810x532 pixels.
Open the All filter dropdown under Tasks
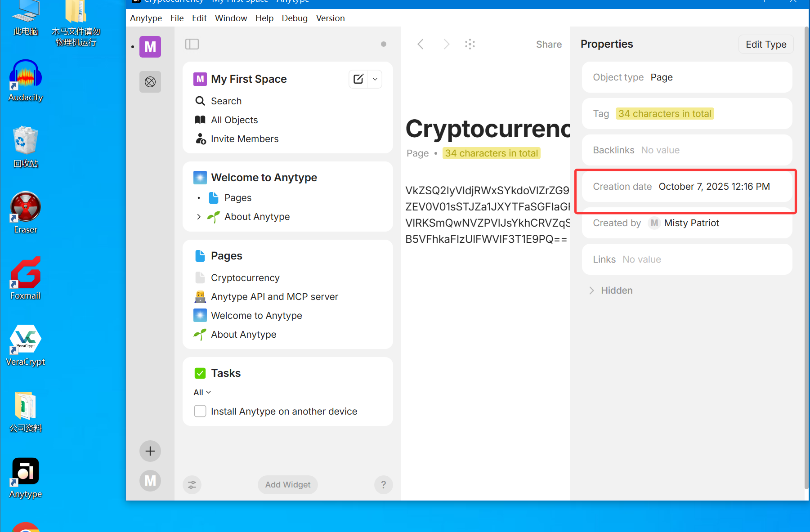click(x=202, y=393)
